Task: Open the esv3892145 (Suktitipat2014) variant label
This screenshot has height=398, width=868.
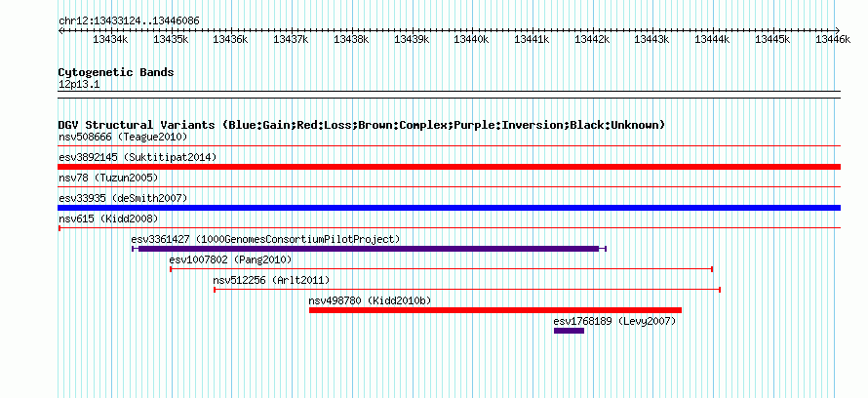Action: tap(138, 157)
